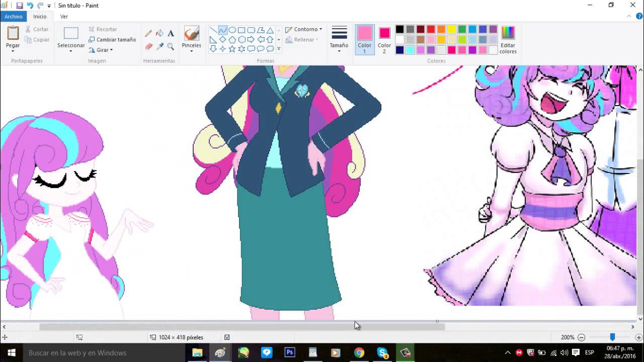Pick the black color swatch

399,29
